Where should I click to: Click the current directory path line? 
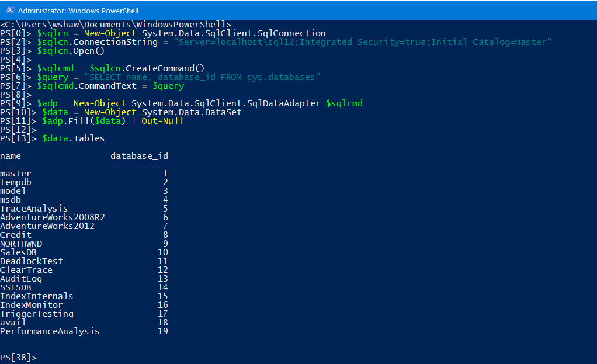pyautogui.click(x=116, y=25)
